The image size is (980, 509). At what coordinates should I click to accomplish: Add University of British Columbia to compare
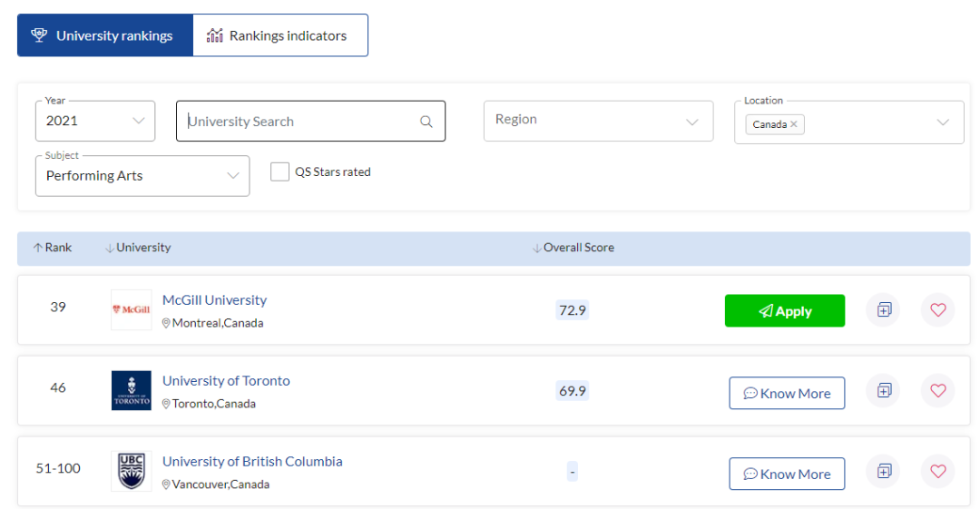coord(884,471)
